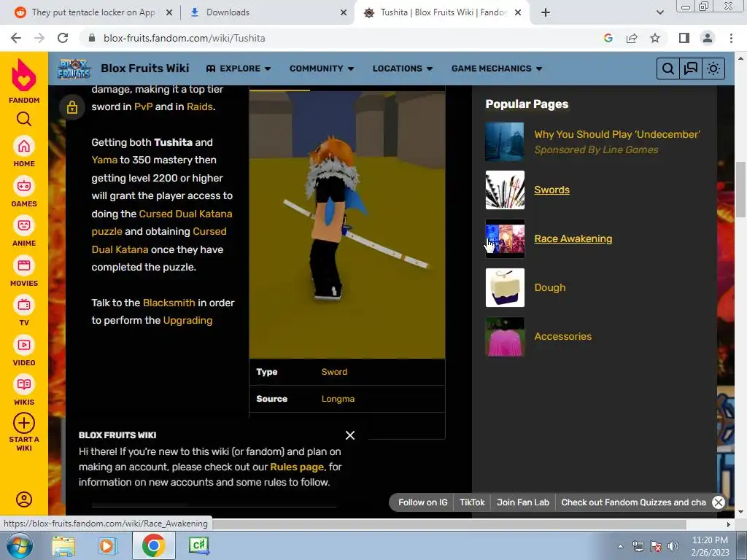The width and height of the screenshot is (747, 560).
Task: Open the Upgrading link
Action: (x=187, y=321)
